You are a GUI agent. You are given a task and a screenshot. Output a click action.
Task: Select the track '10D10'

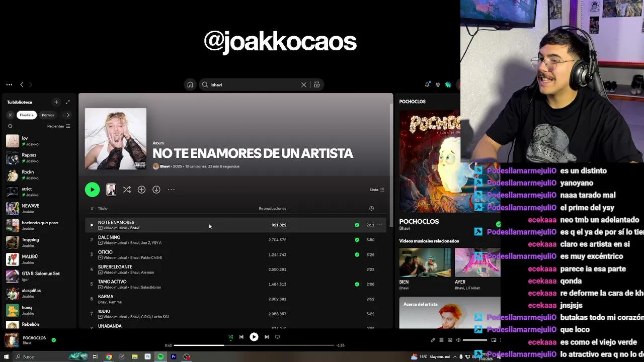coord(235,314)
